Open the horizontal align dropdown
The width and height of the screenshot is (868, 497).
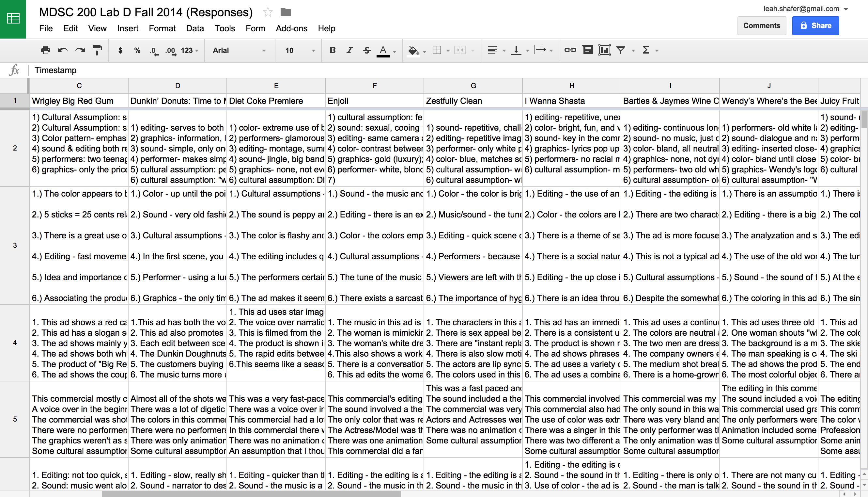click(496, 51)
